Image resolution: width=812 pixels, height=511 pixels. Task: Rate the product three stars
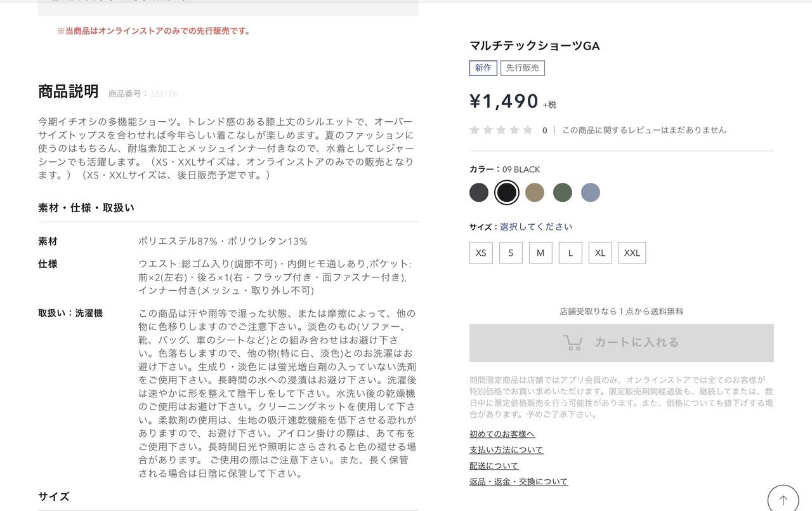[501, 130]
